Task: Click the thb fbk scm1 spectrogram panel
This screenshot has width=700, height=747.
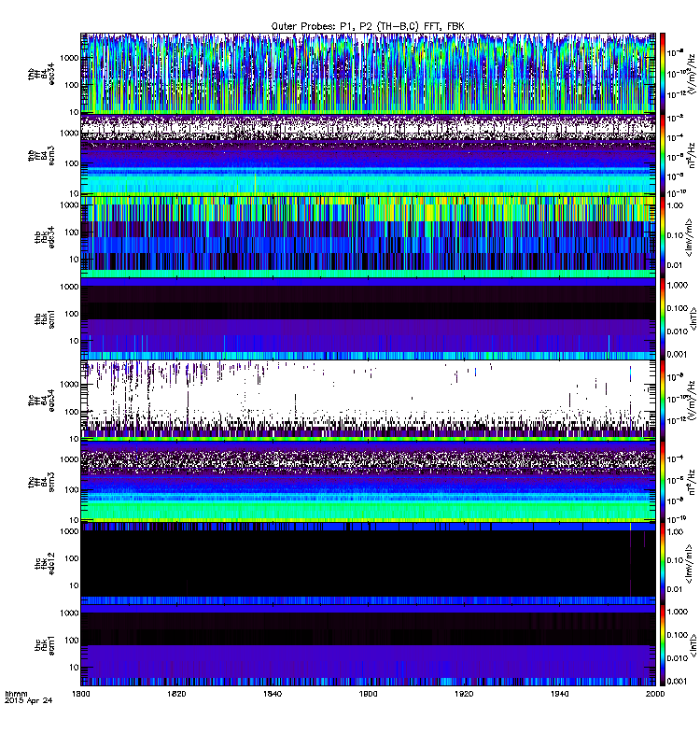Action: click(x=368, y=318)
